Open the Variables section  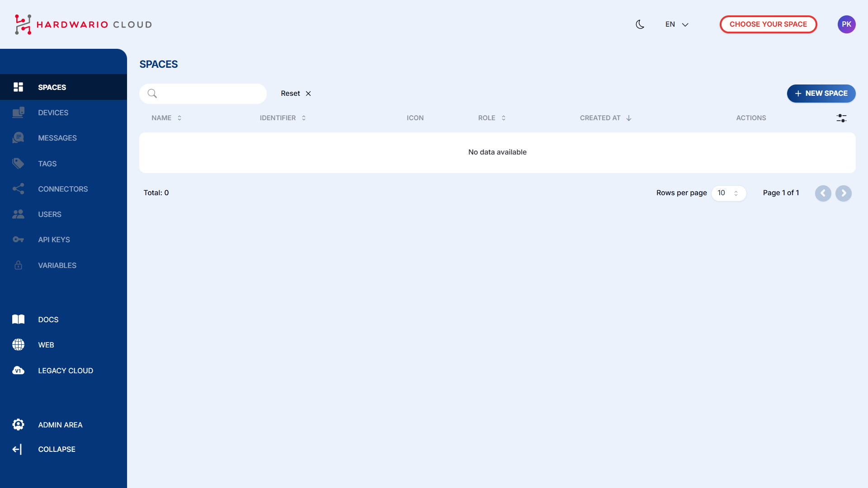[x=57, y=265]
